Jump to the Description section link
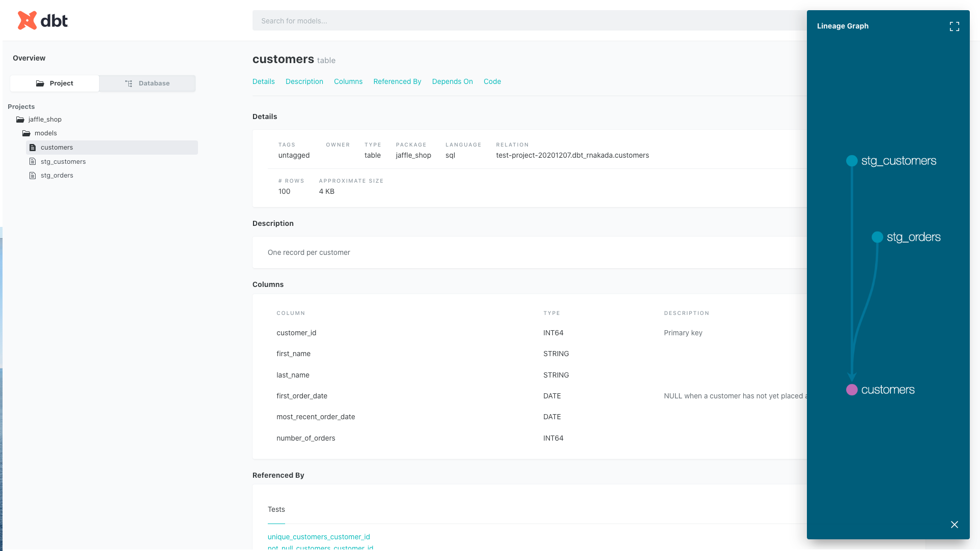The image size is (980, 551). tap(304, 81)
